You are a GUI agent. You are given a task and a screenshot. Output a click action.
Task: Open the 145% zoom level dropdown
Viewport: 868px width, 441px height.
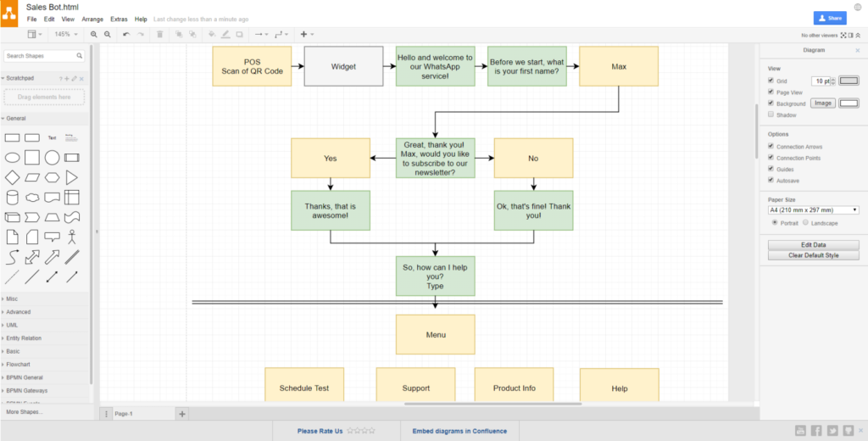[66, 35]
